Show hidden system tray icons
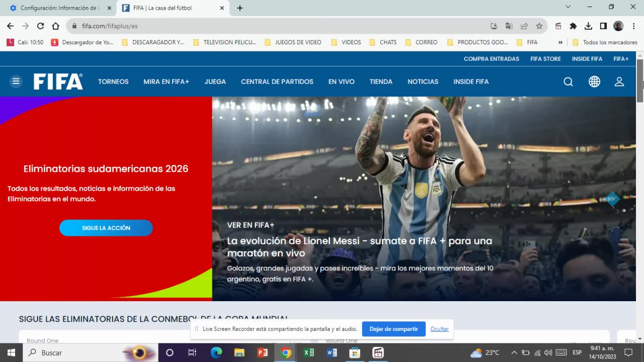The height and width of the screenshot is (362, 644). (x=514, y=353)
